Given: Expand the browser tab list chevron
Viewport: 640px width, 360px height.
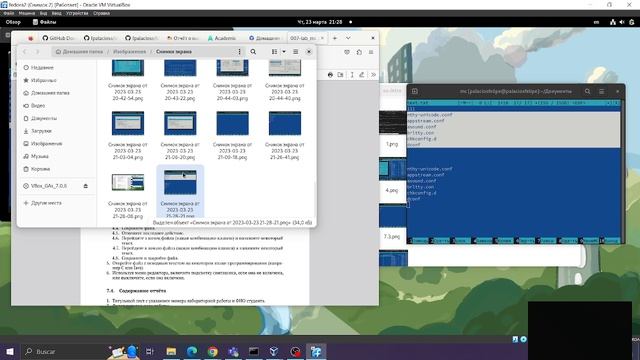Looking at the screenshot, I should point(348,38).
